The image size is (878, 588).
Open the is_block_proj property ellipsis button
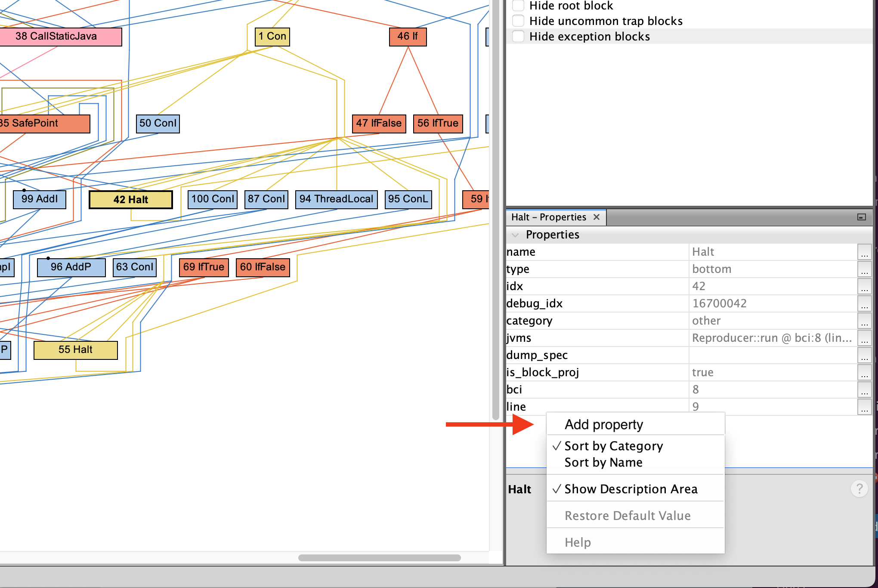tap(864, 373)
